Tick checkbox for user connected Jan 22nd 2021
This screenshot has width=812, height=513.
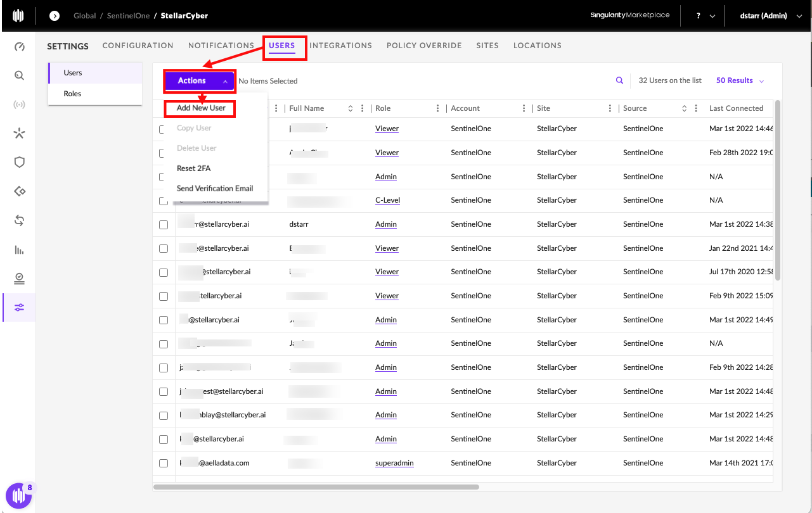coord(164,248)
